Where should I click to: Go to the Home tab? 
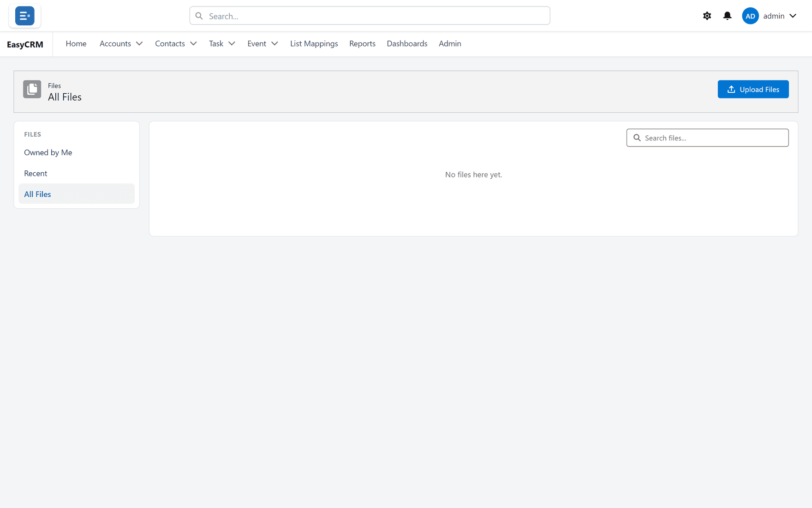coord(76,43)
